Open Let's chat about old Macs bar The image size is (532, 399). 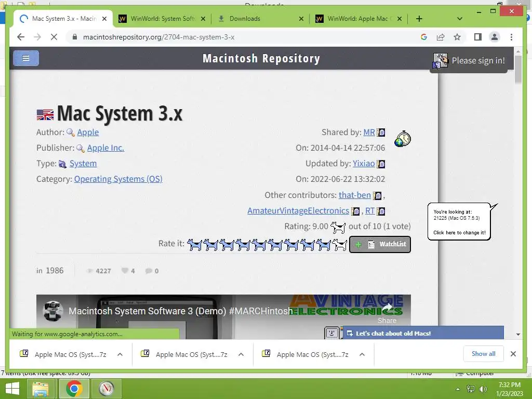click(x=423, y=333)
